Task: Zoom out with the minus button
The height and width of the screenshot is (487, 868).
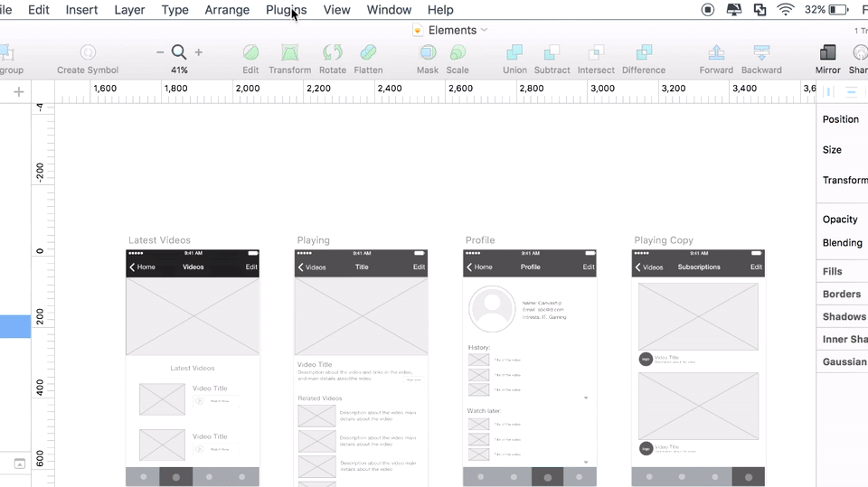Action: click(160, 52)
